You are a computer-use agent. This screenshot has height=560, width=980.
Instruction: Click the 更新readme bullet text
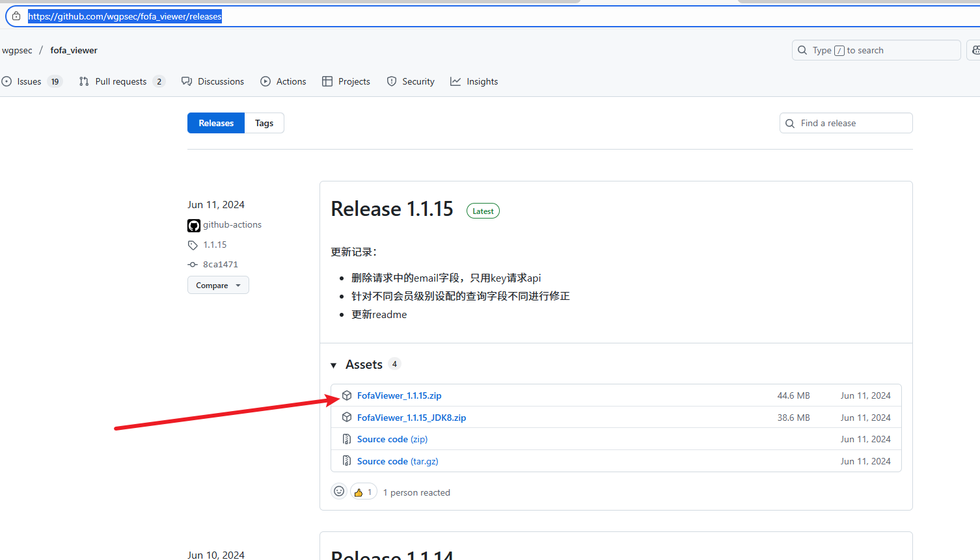379,314
